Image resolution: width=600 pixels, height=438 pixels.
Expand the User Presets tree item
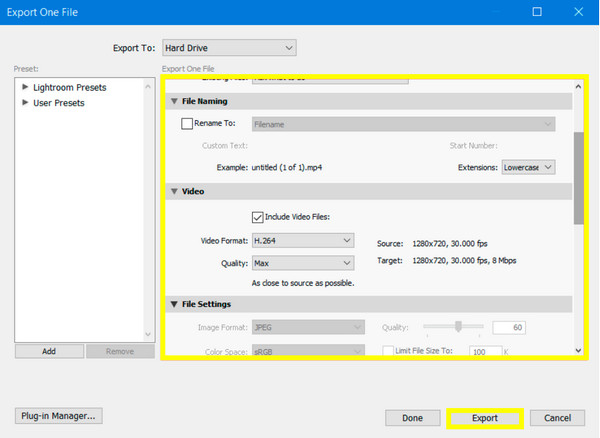coord(25,102)
